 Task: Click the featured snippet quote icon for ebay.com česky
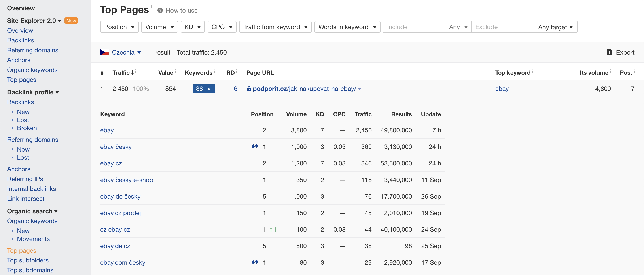(255, 262)
